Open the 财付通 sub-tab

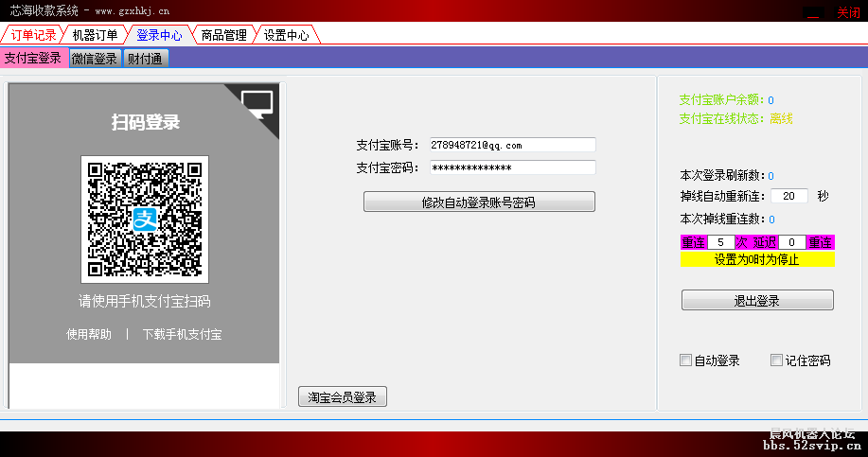click(x=145, y=58)
